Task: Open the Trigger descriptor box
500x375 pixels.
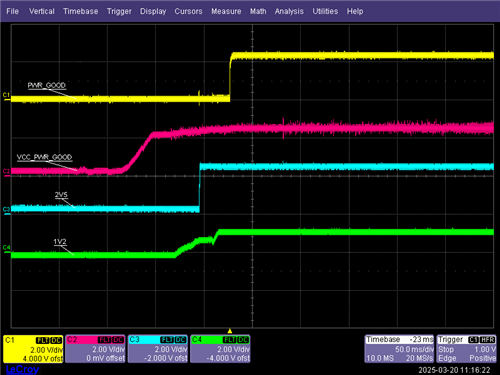Action: click(466, 349)
